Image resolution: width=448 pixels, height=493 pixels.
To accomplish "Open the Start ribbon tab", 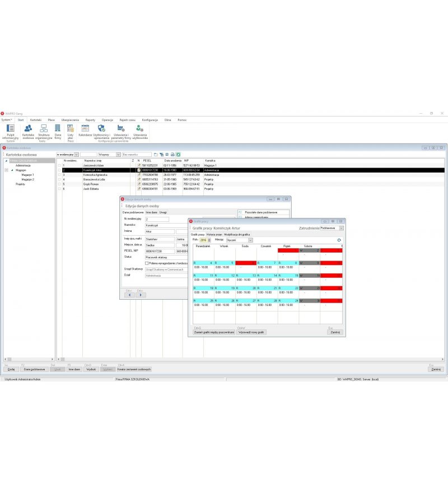I will pyautogui.click(x=21, y=120).
